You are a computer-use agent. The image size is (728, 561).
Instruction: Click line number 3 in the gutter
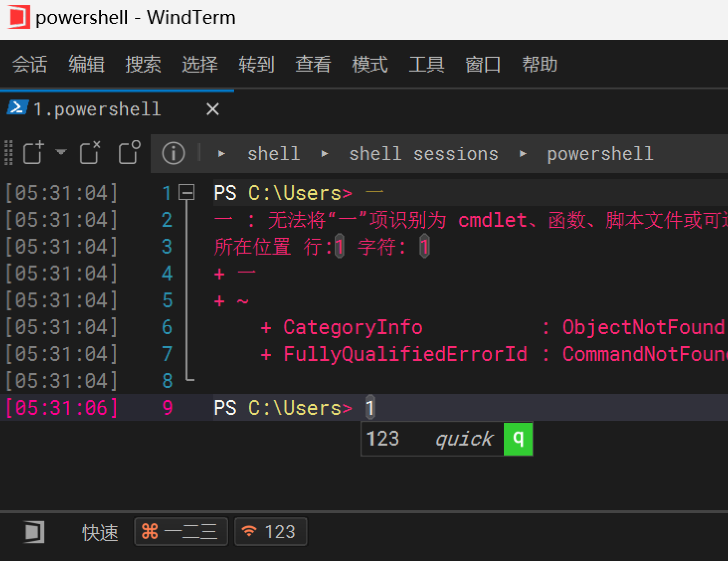(167, 247)
